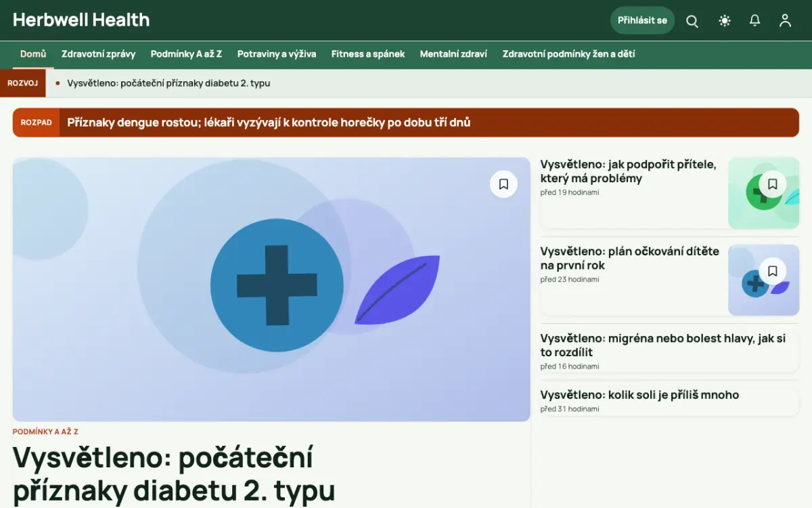Open Mentalní zdraví menu

[453, 54]
